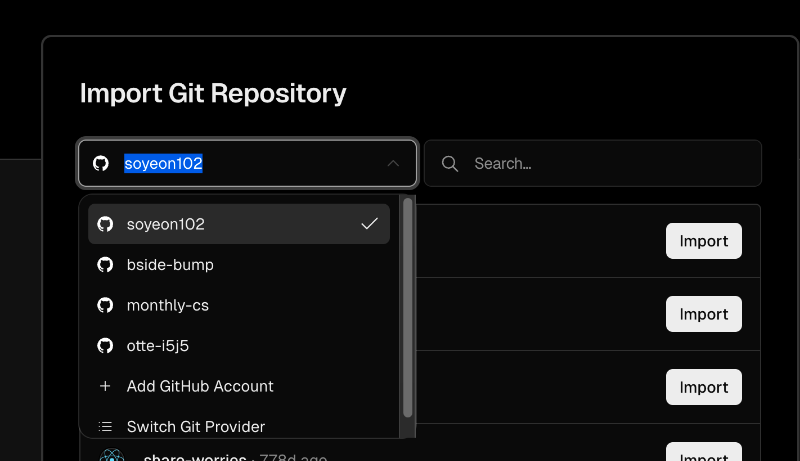Choose otte-i5j5 GitHub account
The height and width of the screenshot is (461, 800).
(x=239, y=346)
